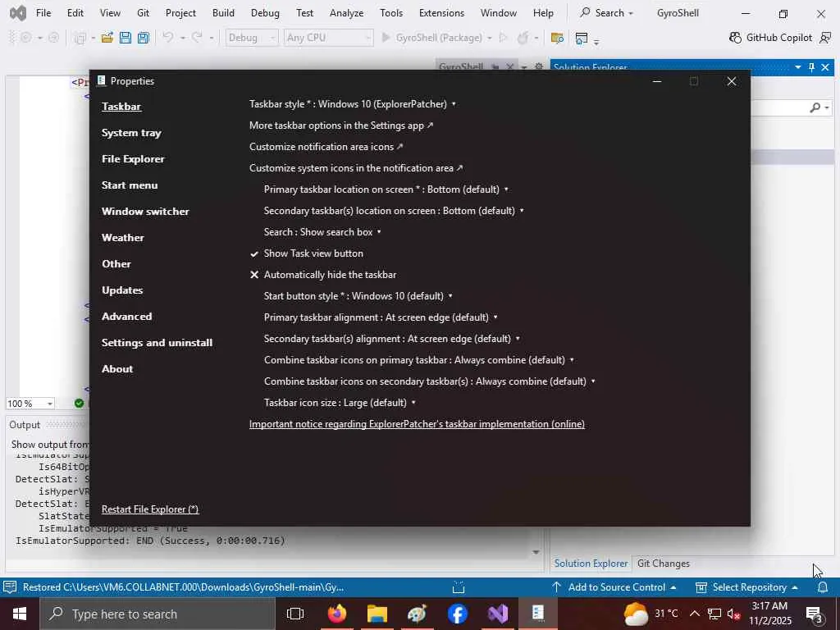Open Facebook from the taskbar
This screenshot has width=840, height=630.
coord(458,614)
